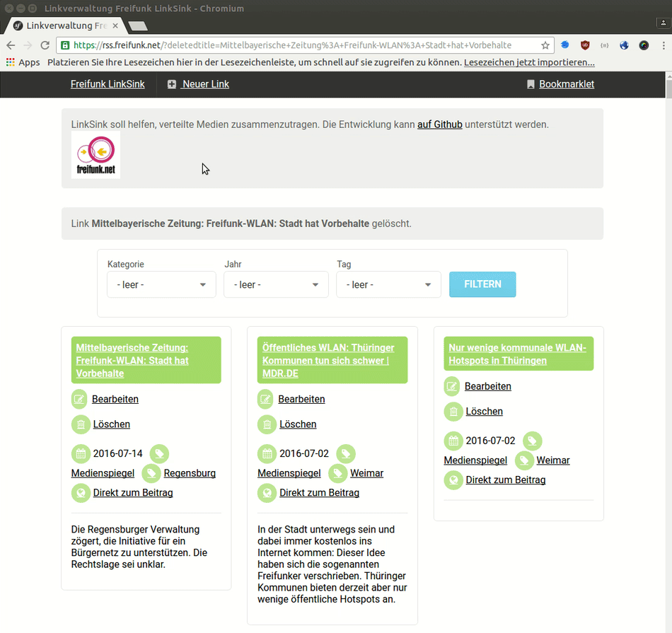672x633 pixels.
Task: Reload the page in the browser
Action: pyautogui.click(x=45, y=45)
